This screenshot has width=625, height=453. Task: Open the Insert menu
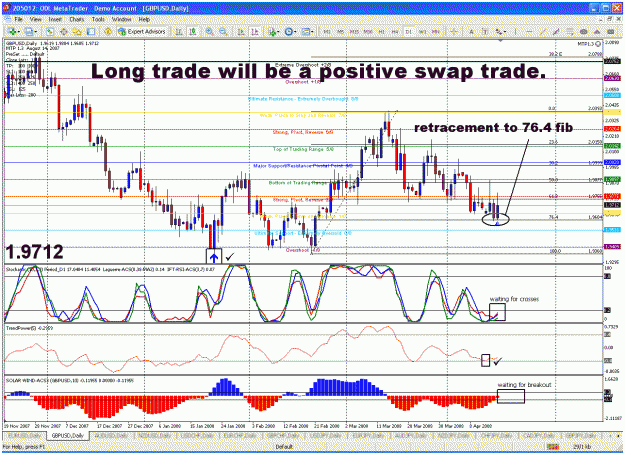pyautogui.click(x=55, y=19)
